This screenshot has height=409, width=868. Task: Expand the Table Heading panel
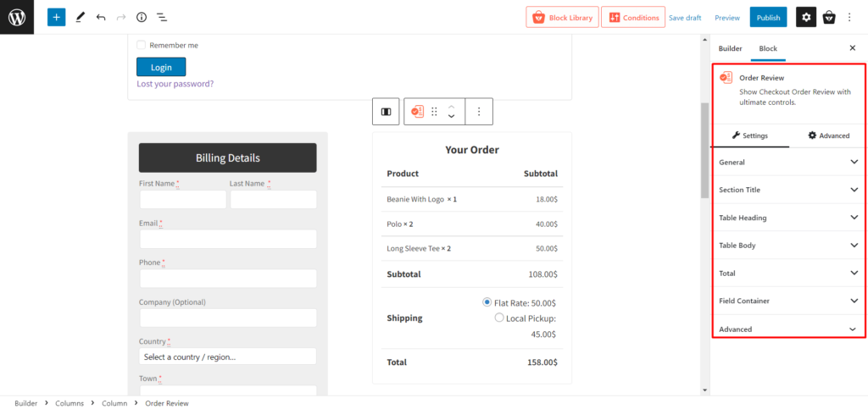click(x=789, y=218)
